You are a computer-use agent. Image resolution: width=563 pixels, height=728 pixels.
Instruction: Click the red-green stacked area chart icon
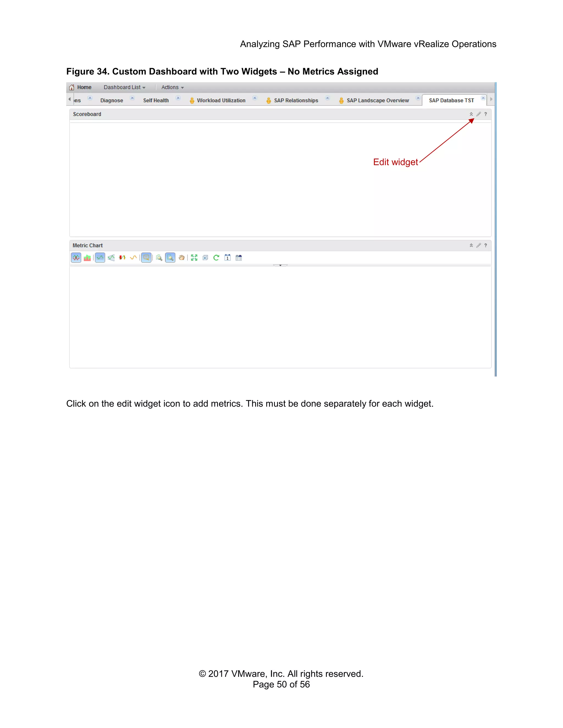[x=87, y=258]
